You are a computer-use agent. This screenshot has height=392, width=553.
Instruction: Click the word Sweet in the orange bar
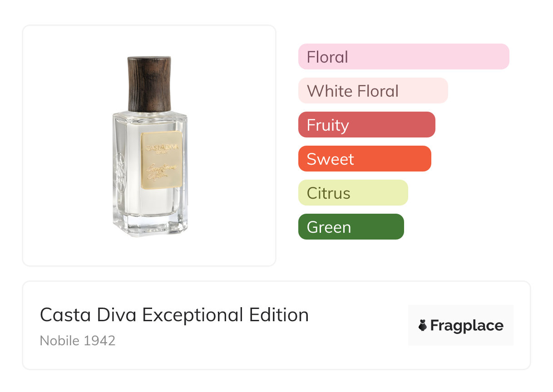[330, 159]
